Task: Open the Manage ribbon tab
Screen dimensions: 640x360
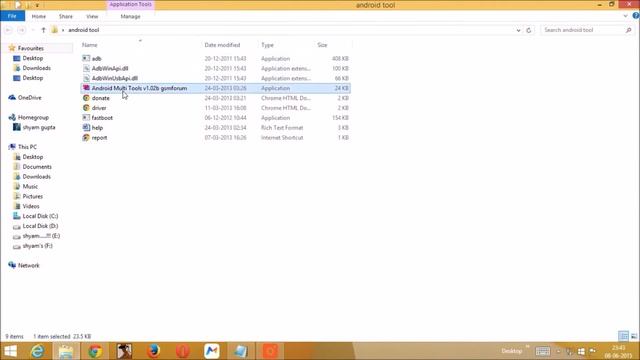Action: 131,16
